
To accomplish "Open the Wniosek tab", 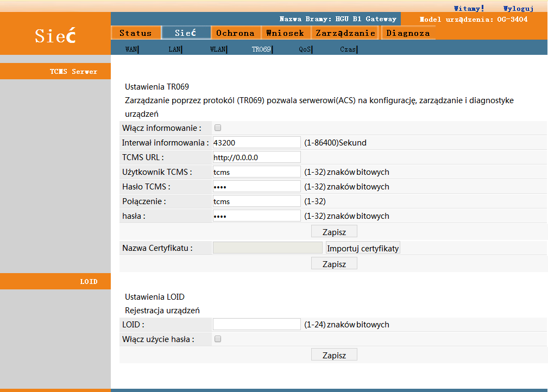I will click(285, 33).
